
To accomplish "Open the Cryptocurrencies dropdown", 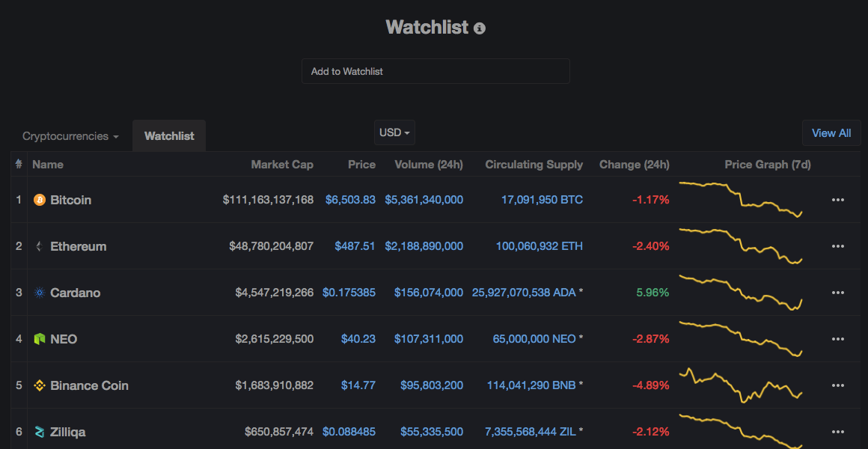I will click(x=70, y=136).
